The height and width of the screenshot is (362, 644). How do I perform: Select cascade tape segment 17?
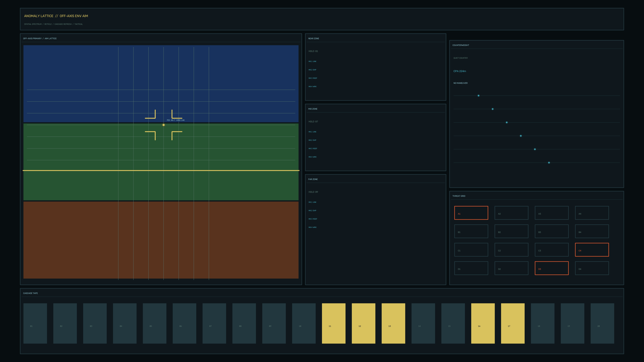(x=513, y=323)
